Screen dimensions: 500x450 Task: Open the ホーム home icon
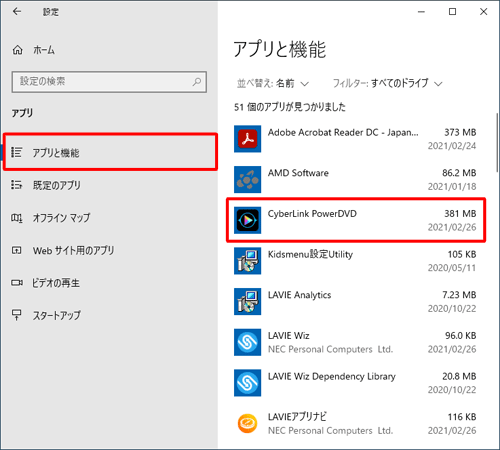[x=18, y=50]
